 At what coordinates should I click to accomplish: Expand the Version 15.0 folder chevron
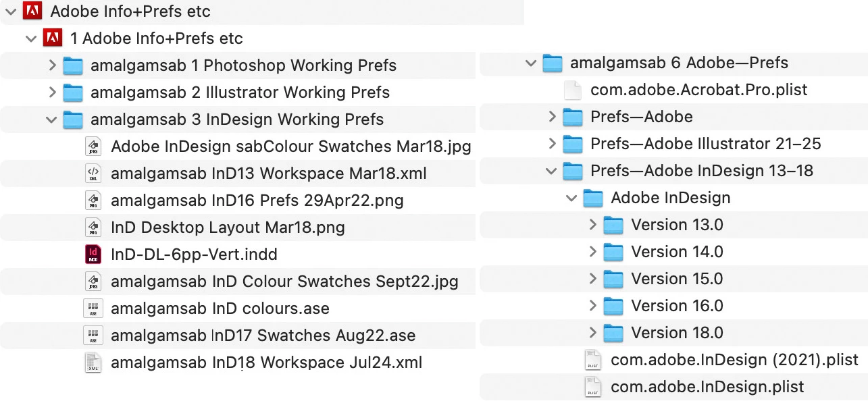(593, 279)
